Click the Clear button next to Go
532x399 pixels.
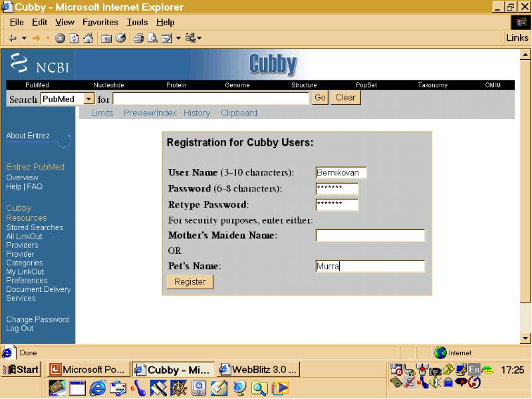point(345,98)
